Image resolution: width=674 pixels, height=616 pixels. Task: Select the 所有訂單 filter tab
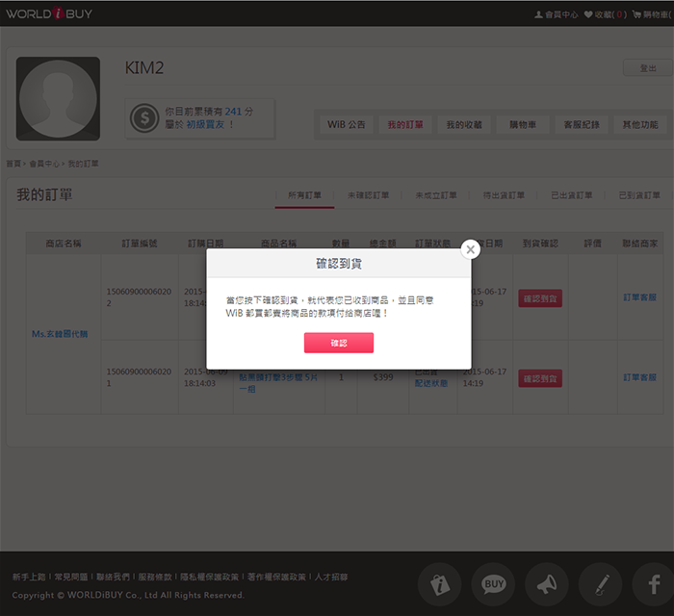point(305,195)
